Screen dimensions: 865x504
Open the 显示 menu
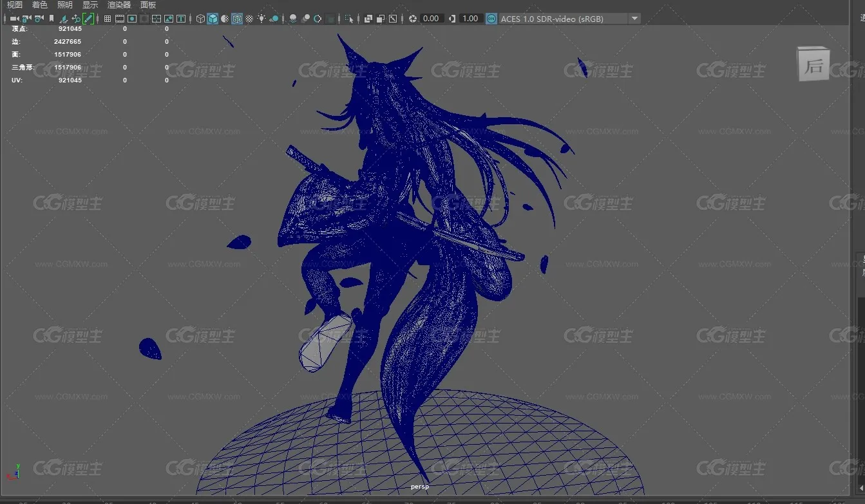[x=90, y=5]
